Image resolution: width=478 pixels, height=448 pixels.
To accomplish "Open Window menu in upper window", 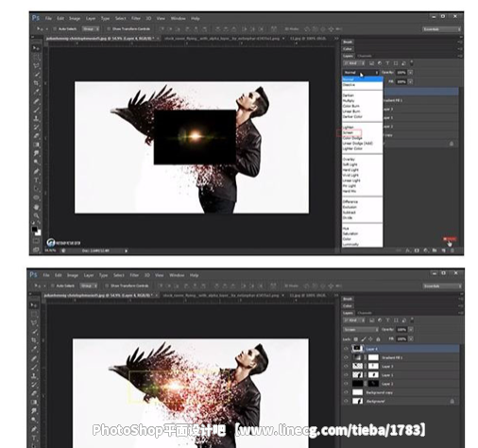I will point(178,19).
